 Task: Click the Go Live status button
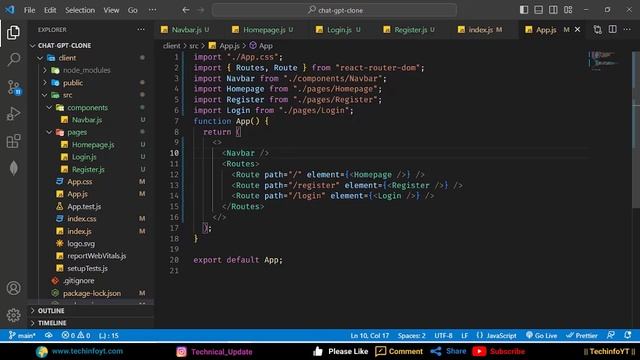pos(541,336)
